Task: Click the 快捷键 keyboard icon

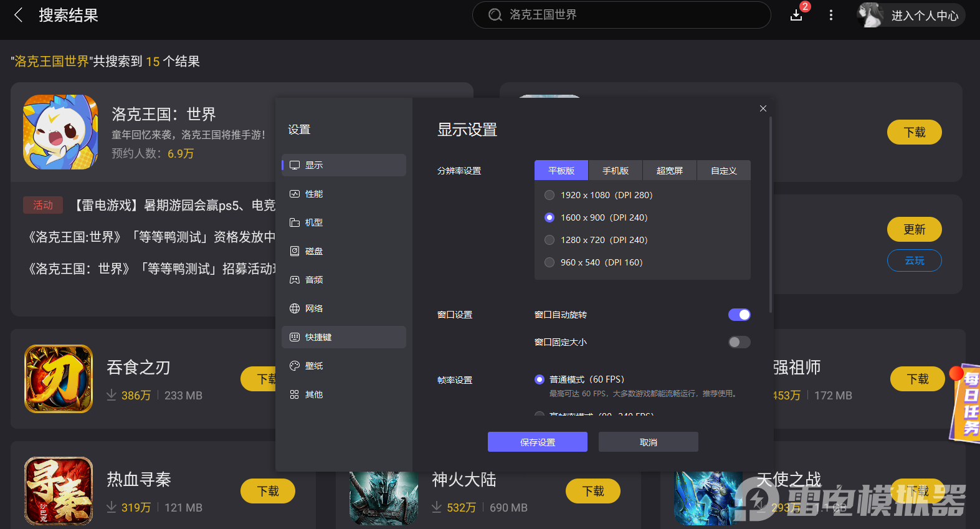Action: tap(295, 337)
